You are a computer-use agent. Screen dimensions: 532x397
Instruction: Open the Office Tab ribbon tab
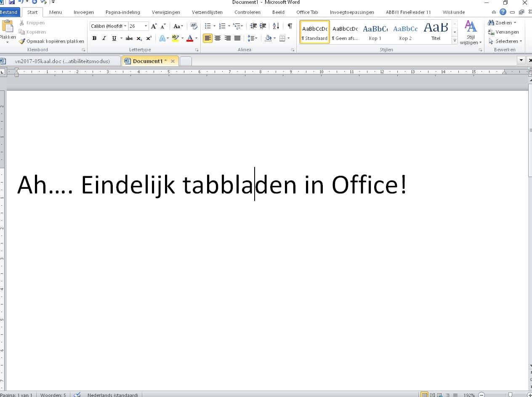click(307, 12)
